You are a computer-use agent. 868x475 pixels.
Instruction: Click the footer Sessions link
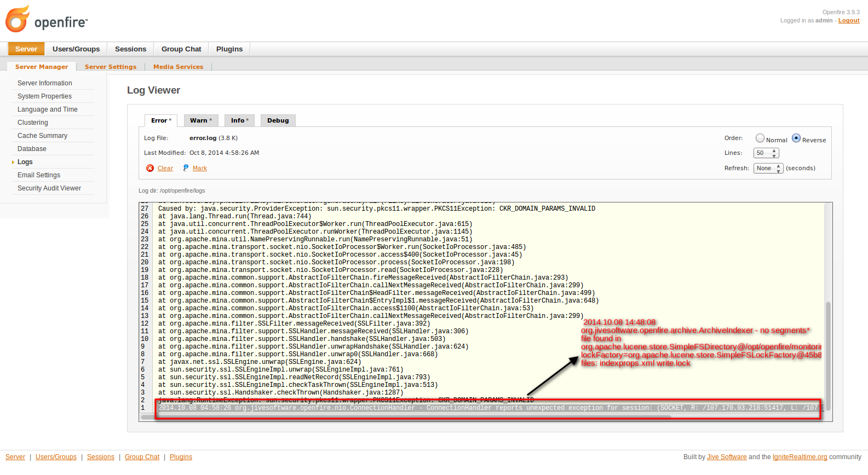pyautogui.click(x=101, y=457)
